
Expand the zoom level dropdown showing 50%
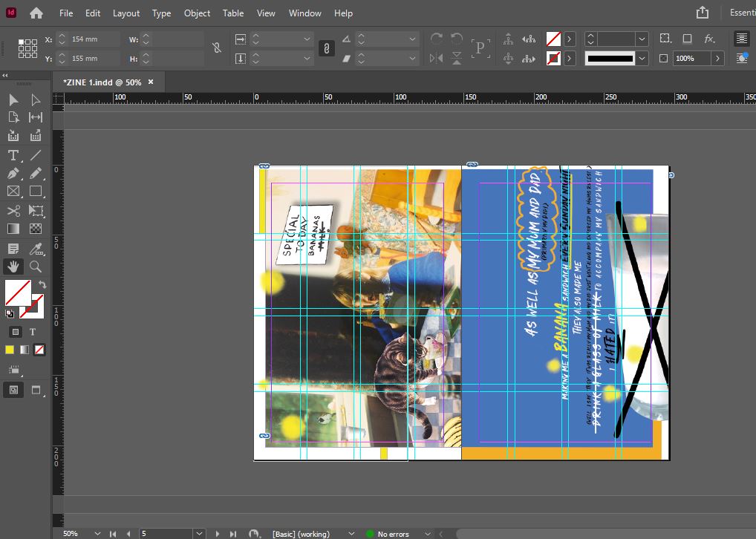click(98, 533)
